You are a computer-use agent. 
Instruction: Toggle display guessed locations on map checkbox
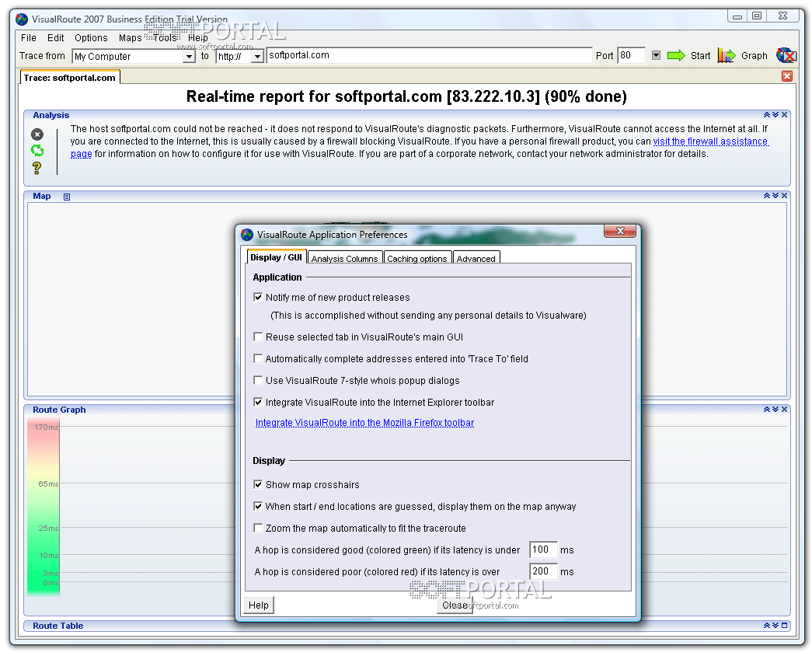click(x=258, y=506)
